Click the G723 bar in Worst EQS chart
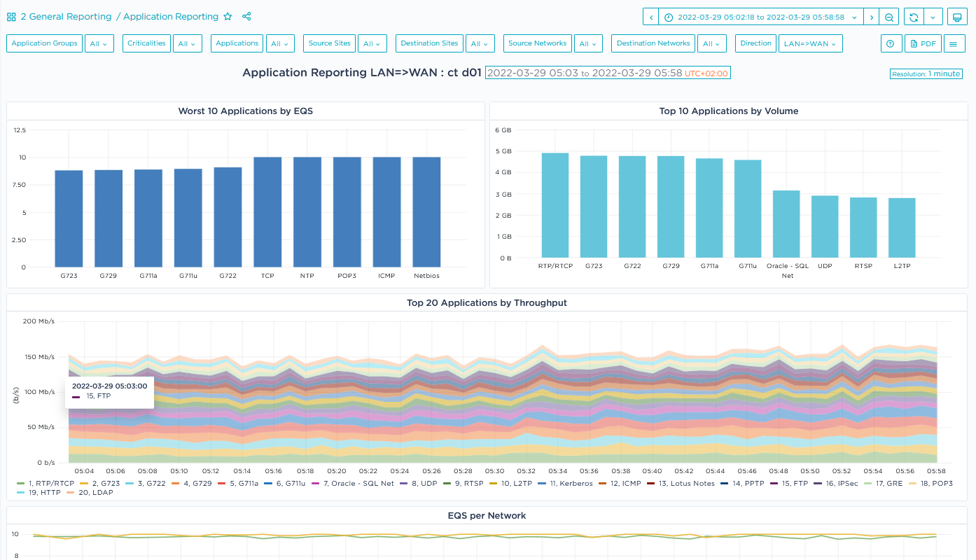 69,218
